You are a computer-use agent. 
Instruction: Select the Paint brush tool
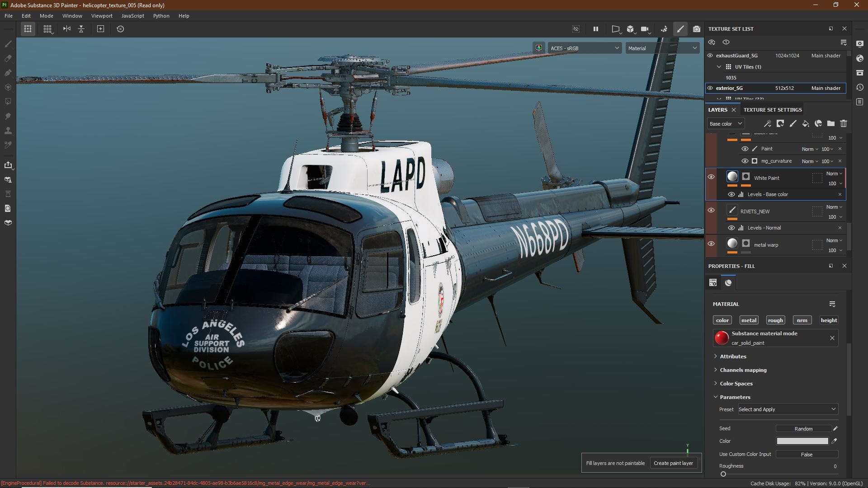(8, 44)
